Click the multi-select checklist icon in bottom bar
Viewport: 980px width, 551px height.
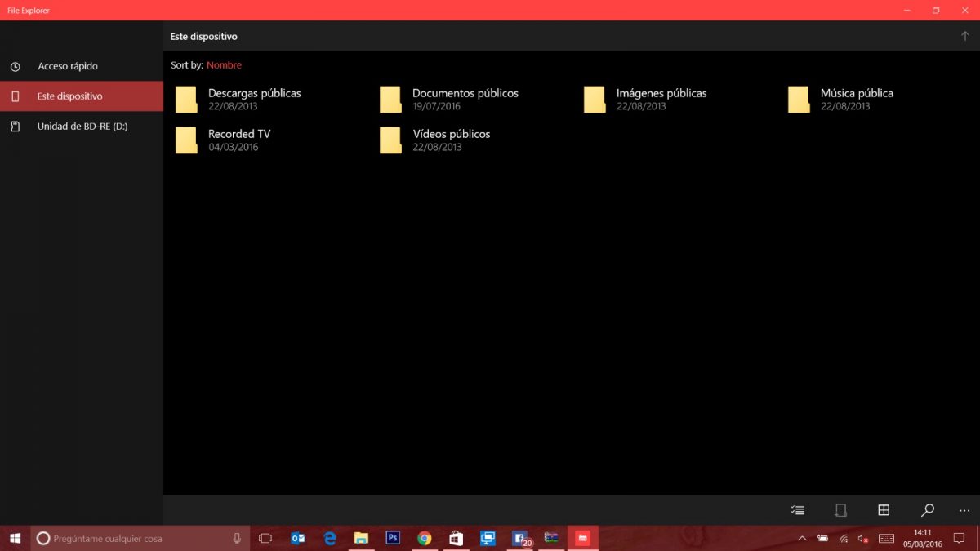tap(798, 510)
